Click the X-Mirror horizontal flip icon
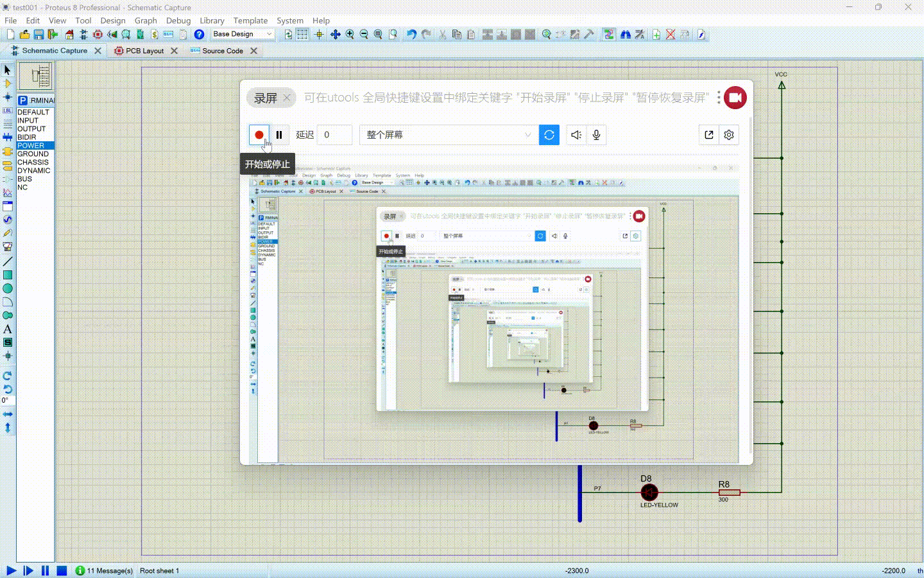Viewport: 924px width, 578px height. (x=8, y=414)
